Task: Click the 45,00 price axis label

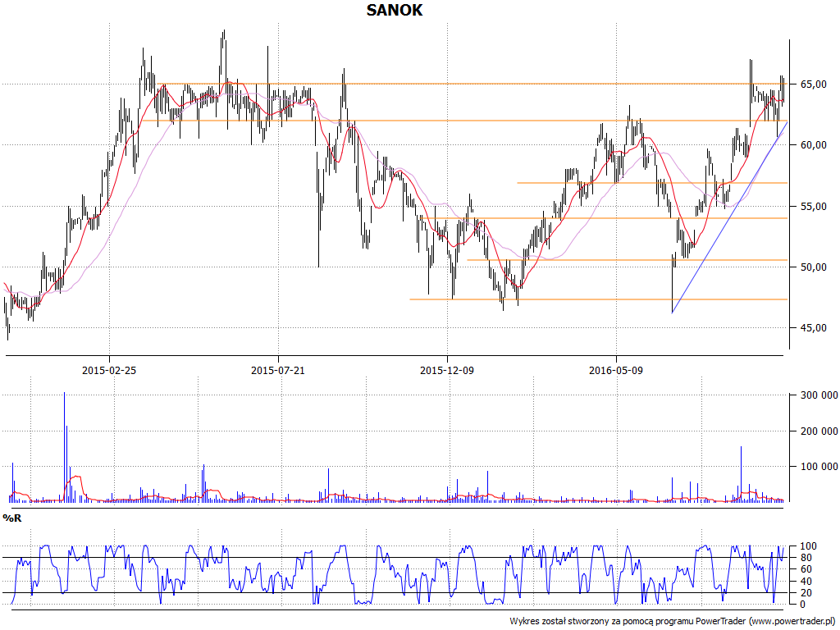Action: 813,328
